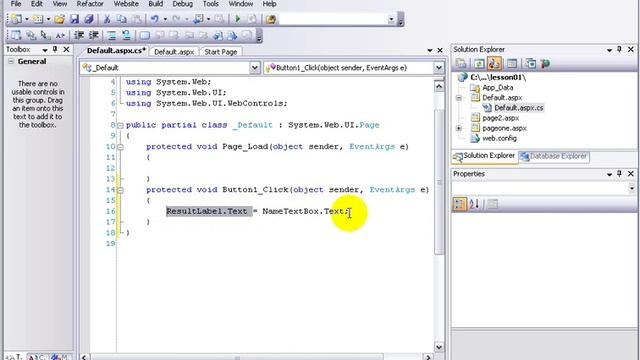Click the Increase Line Indent icon
Image resolution: width=640 pixels, height=360 pixels.
tap(93, 36)
